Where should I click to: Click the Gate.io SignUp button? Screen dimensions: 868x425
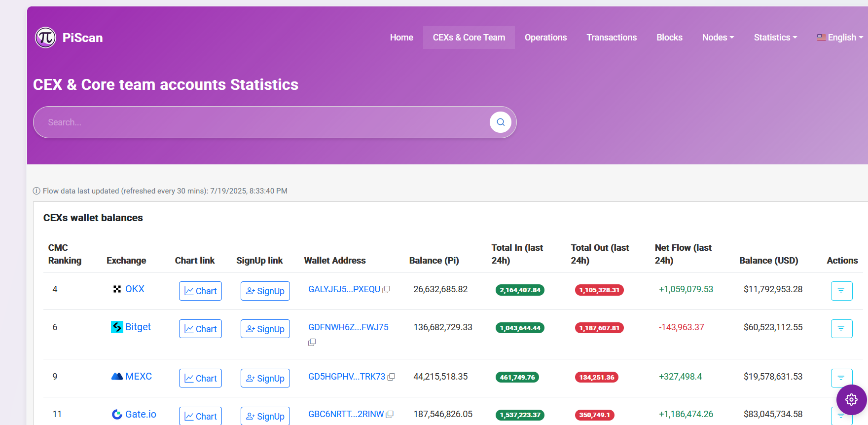point(265,416)
